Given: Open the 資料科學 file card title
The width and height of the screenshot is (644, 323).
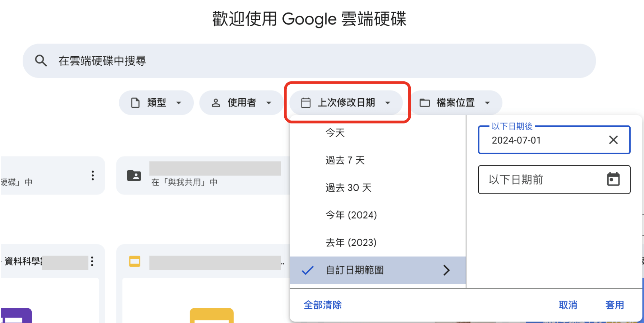Looking at the screenshot, I should (x=23, y=261).
